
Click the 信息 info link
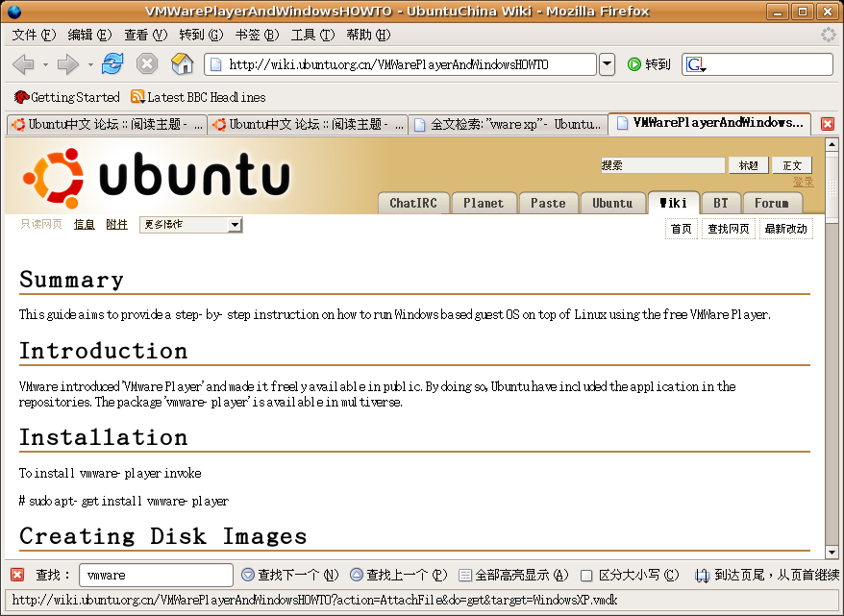85,224
